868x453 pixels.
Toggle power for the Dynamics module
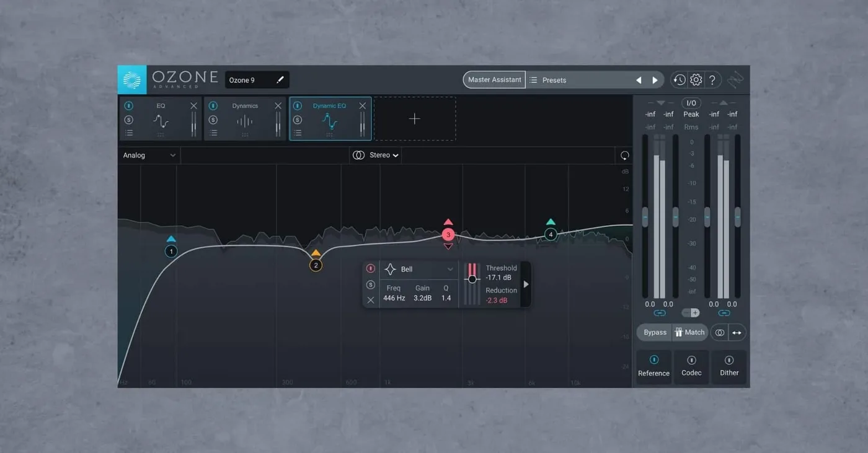tap(213, 106)
